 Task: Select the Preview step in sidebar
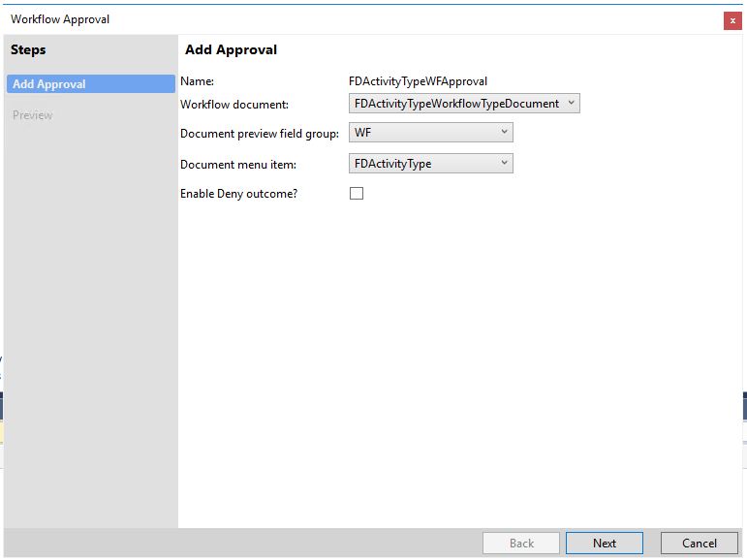click(x=32, y=115)
